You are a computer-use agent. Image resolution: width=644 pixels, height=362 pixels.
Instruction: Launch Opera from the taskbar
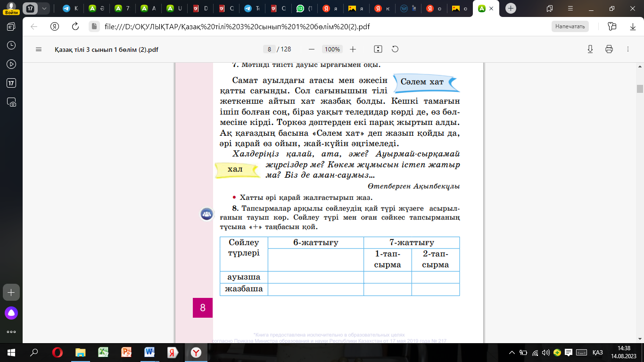click(x=58, y=352)
